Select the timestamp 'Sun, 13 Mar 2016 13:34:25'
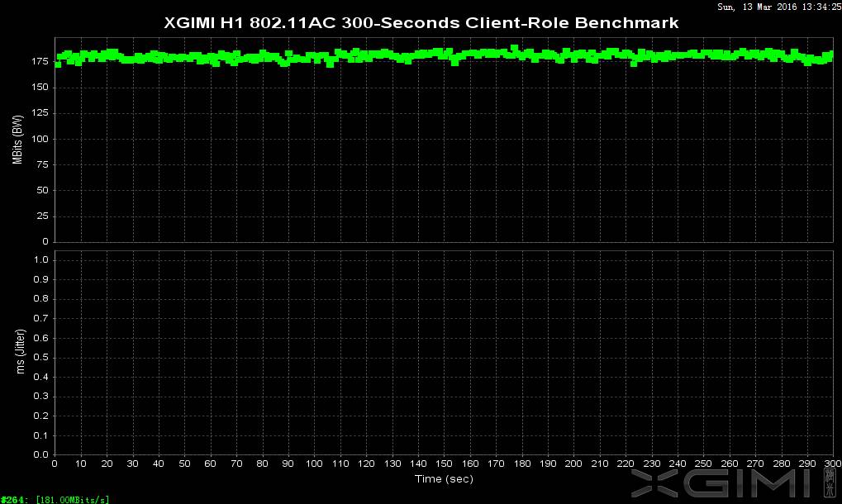Image resolution: width=842 pixels, height=504 pixels. pyautogui.click(x=779, y=7)
